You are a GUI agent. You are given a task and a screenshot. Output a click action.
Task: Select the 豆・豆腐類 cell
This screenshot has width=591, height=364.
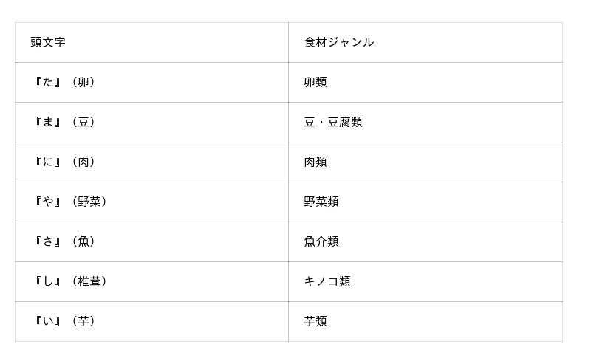click(333, 122)
